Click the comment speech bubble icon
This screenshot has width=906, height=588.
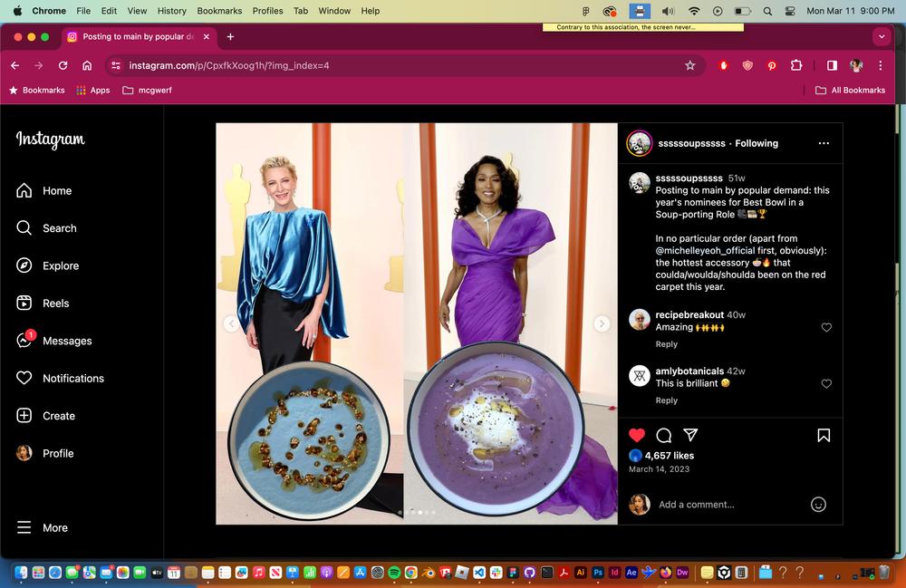pyautogui.click(x=663, y=435)
